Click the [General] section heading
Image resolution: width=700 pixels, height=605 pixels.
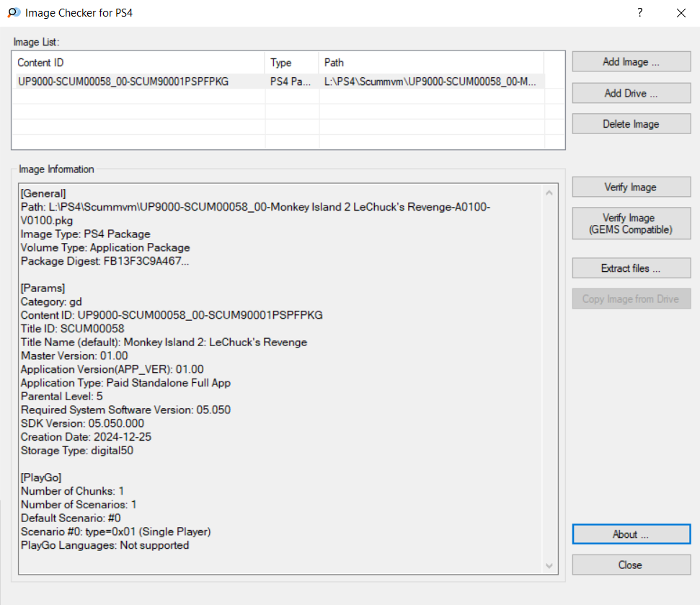pyautogui.click(x=43, y=193)
